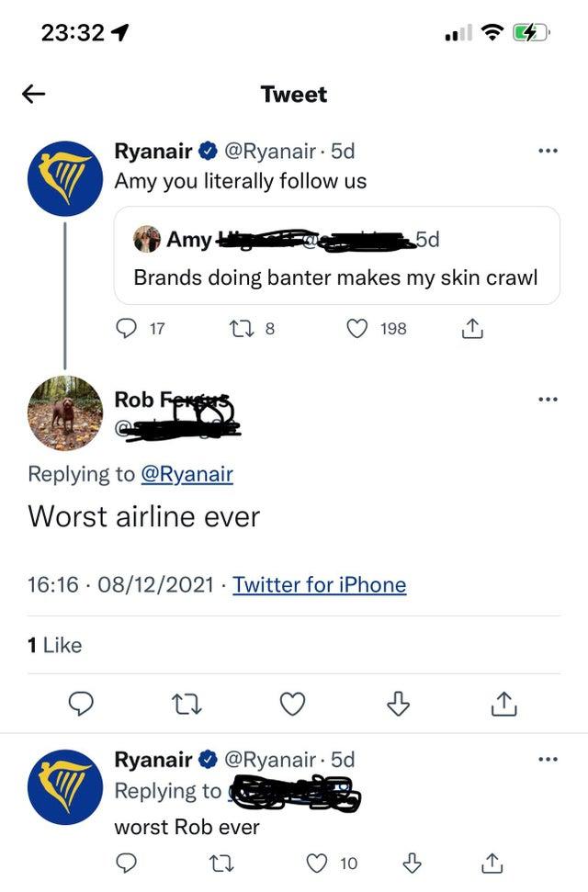Share Rob's 'Worst airline ever' tweet

502,704
